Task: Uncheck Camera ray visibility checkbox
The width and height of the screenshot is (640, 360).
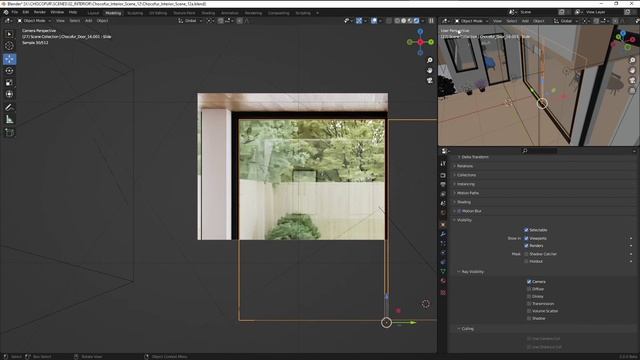Action: (x=529, y=282)
